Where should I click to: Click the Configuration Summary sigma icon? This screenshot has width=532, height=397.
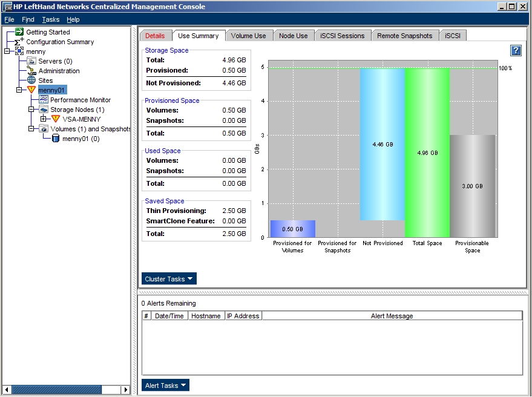[19, 41]
